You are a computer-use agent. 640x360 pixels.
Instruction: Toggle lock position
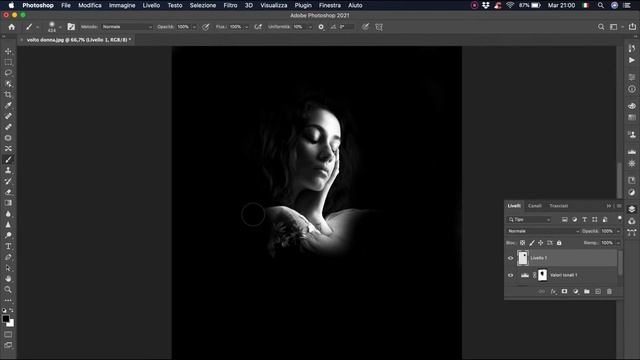pos(540,243)
